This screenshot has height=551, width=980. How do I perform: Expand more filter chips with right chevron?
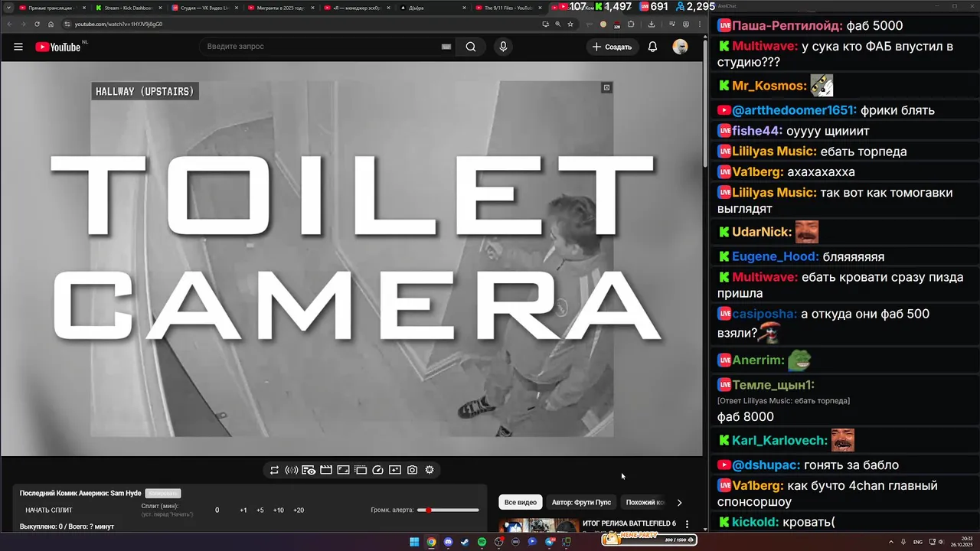click(x=679, y=503)
